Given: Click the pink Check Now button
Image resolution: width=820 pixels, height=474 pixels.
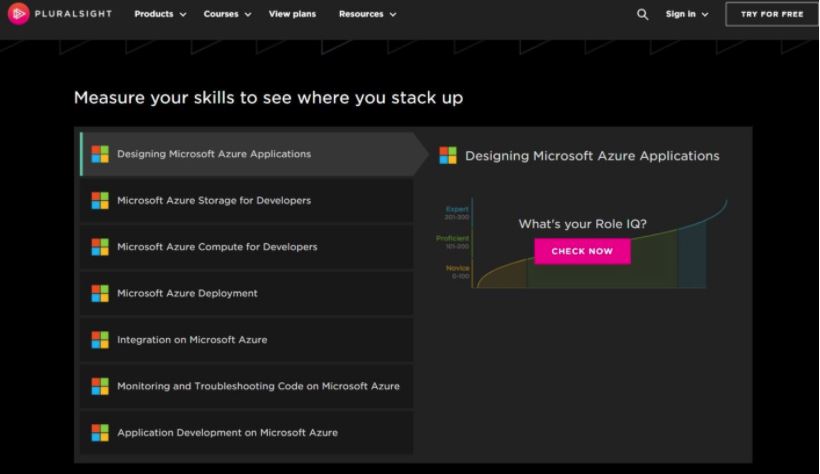Looking at the screenshot, I should point(582,251).
